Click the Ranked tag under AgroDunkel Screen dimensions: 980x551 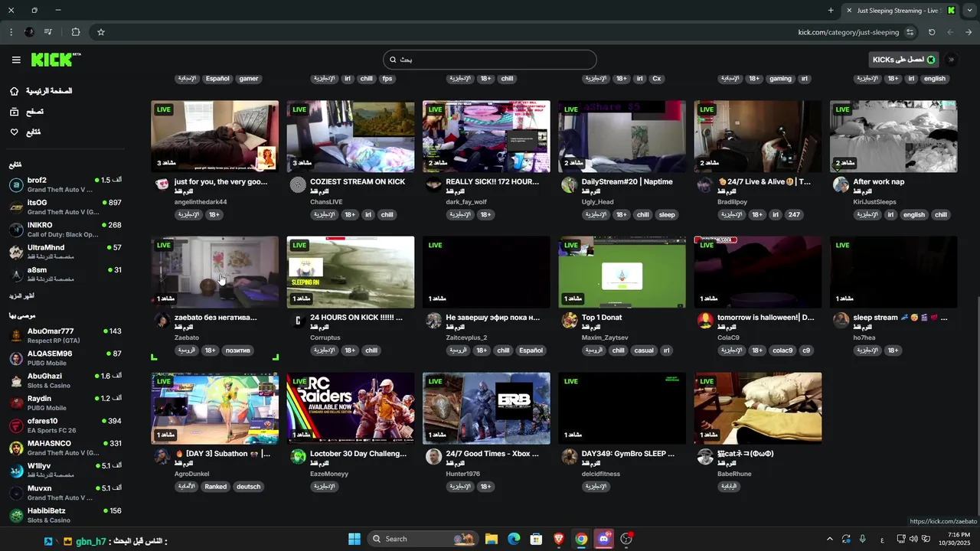tap(215, 487)
